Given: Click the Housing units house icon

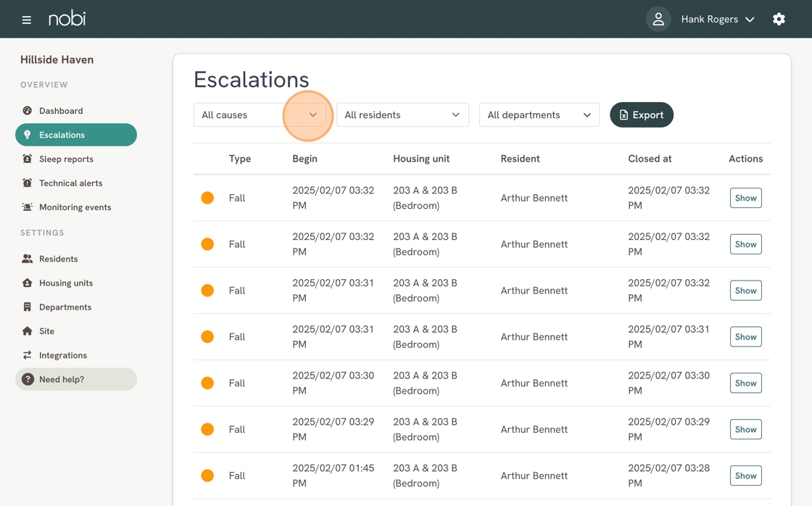Looking at the screenshot, I should click(x=28, y=283).
